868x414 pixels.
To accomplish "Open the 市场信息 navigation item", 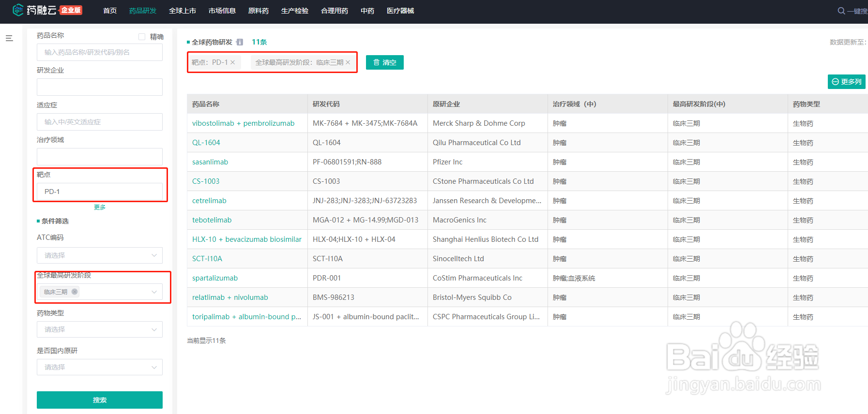I will (x=222, y=11).
